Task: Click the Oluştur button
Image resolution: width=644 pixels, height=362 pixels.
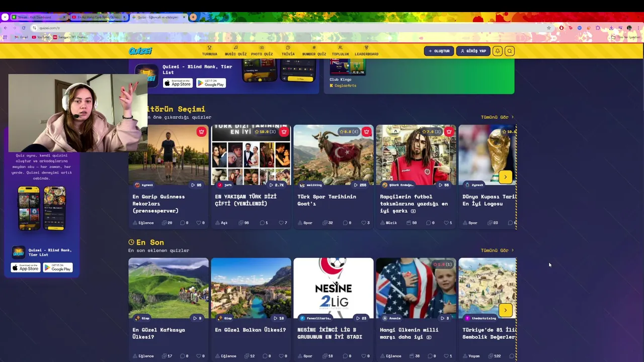Action: [439, 51]
